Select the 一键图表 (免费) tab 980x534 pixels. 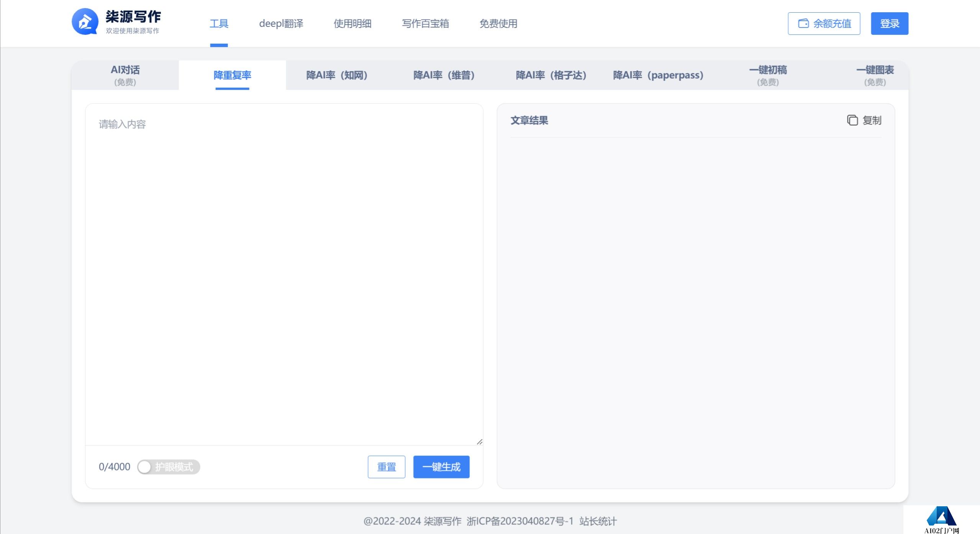coord(875,75)
